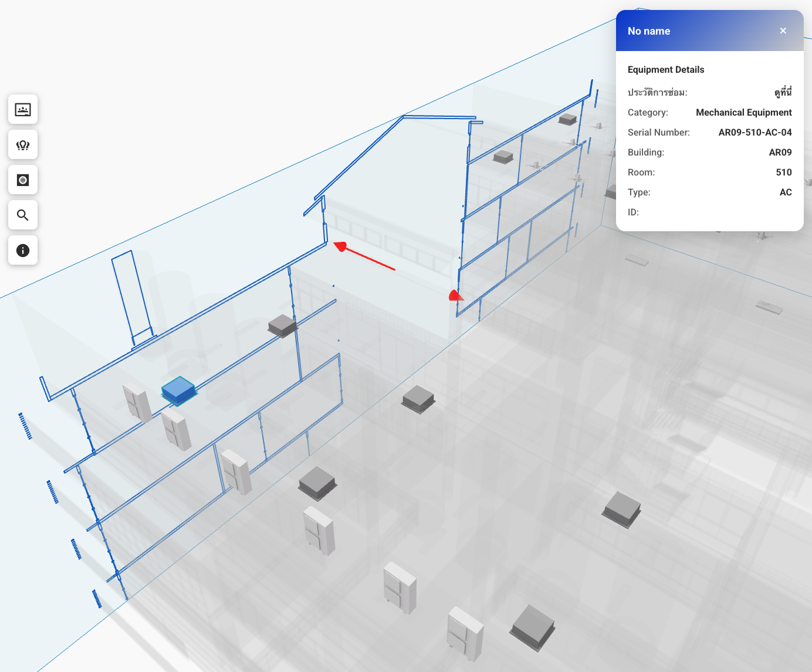Click the Room value 510
The width and height of the screenshot is (812, 672).
click(783, 172)
